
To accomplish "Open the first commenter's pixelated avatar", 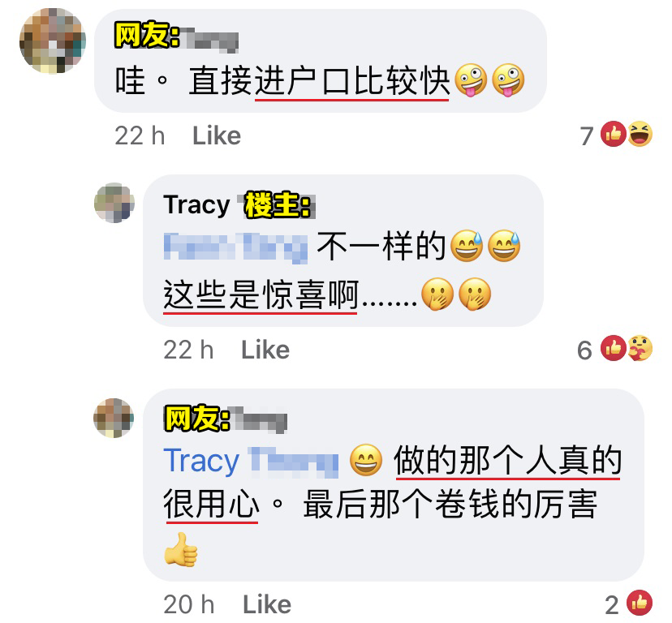I will click(52, 41).
